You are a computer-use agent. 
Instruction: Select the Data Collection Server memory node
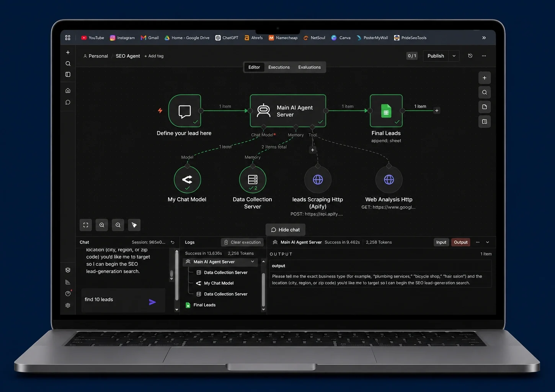pyautogui.click(x=253, y=180)
